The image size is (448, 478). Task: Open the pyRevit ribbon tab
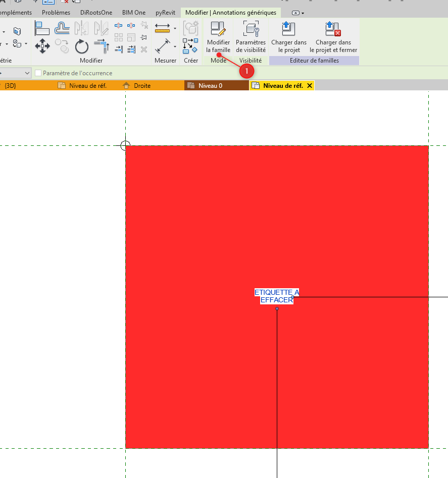coord(165,13)
